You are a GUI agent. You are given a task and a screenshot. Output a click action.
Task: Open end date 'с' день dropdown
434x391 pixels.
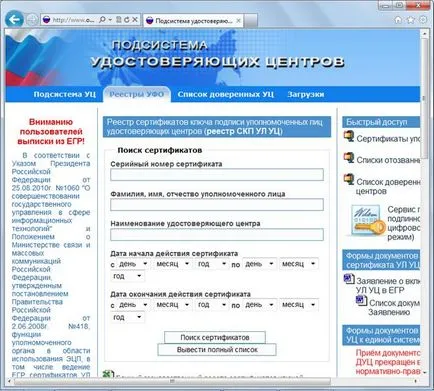tap(133, 305)
